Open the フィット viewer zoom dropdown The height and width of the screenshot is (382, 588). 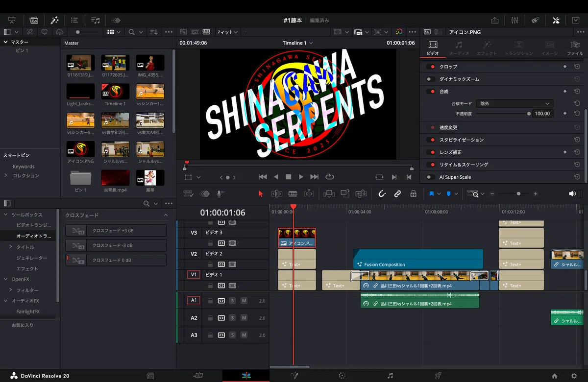pyautogui.click(x=227, y=32)
